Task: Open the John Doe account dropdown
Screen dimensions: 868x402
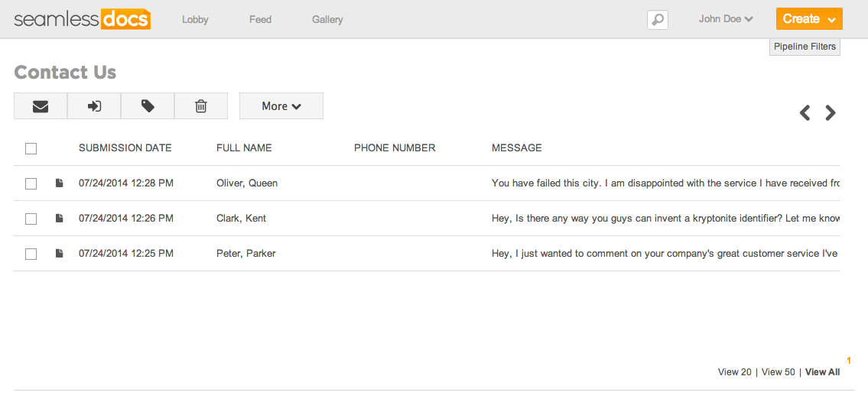Action: tap(725, 19)
